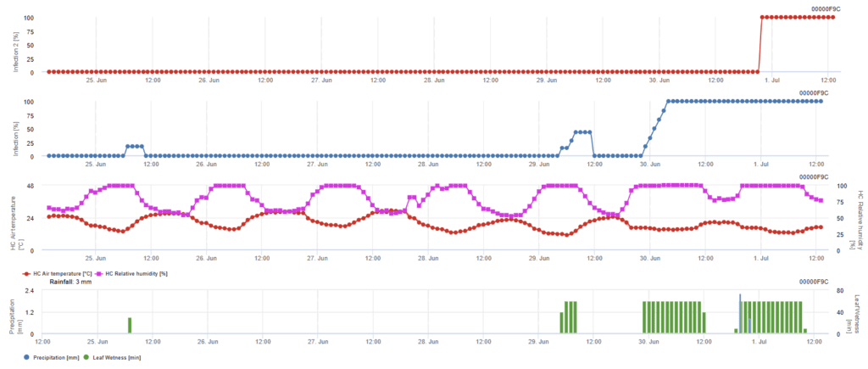The image size is (868, 369).
Task: Click blue circle icon of Precipitation legend
Action: (28, 358)
